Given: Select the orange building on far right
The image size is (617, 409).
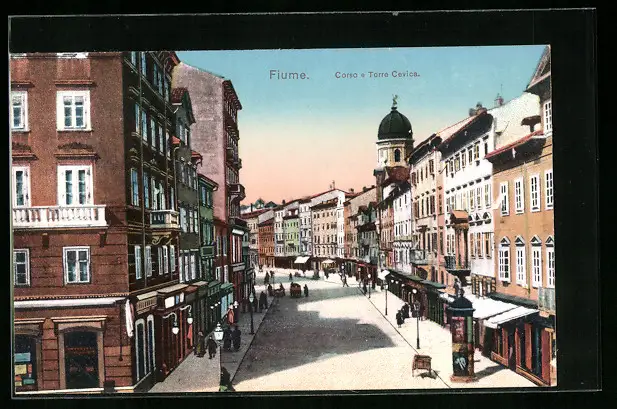Looking at the screenshot, I should (523, 230).
